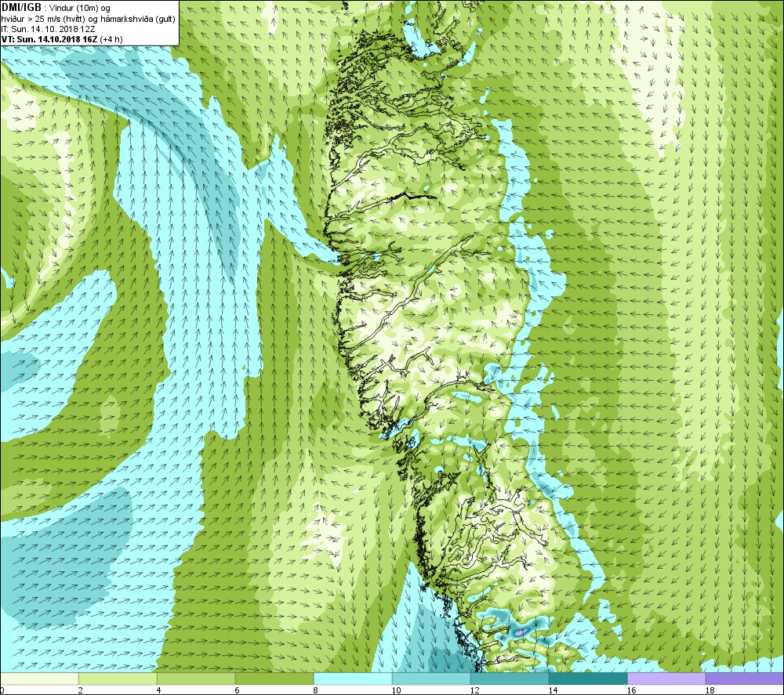Click the 12–14 m/s teal legend swatch

click(510, 679)
